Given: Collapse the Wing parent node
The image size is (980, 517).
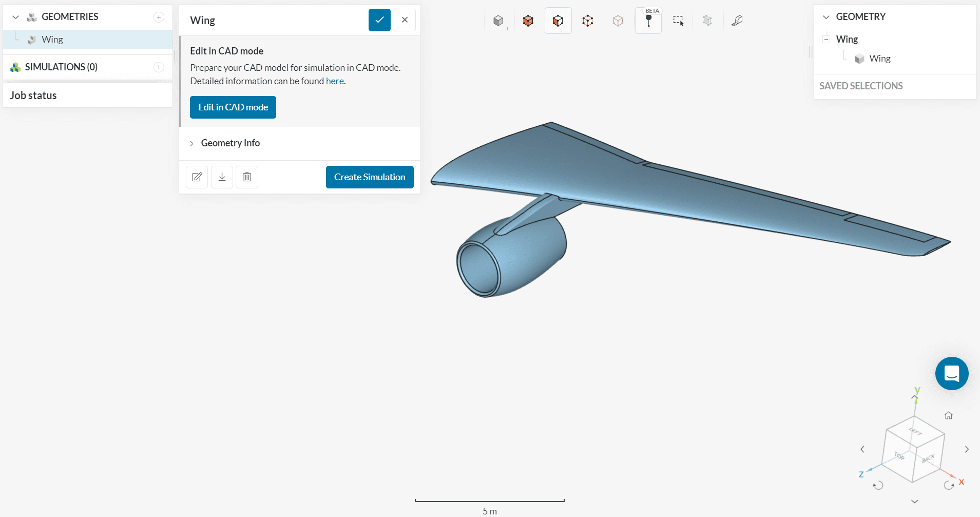Looking at the screenshot, I should pos(826,39).
